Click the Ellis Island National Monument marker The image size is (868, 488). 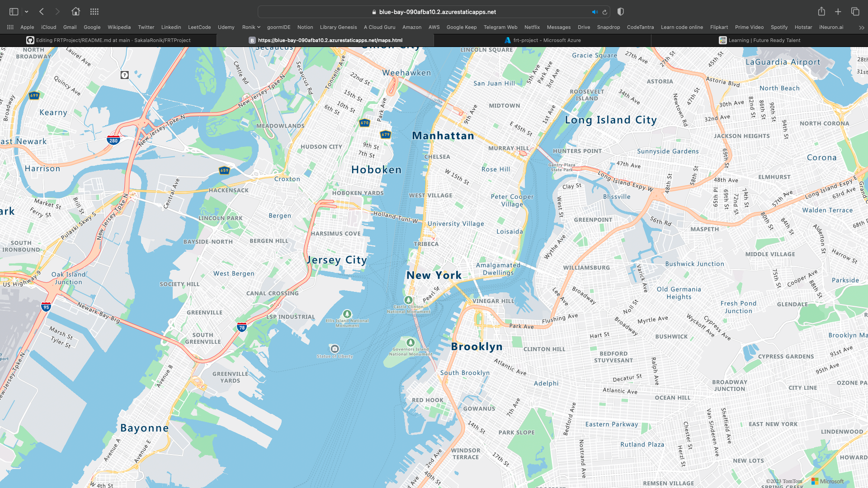click(347, 314)
